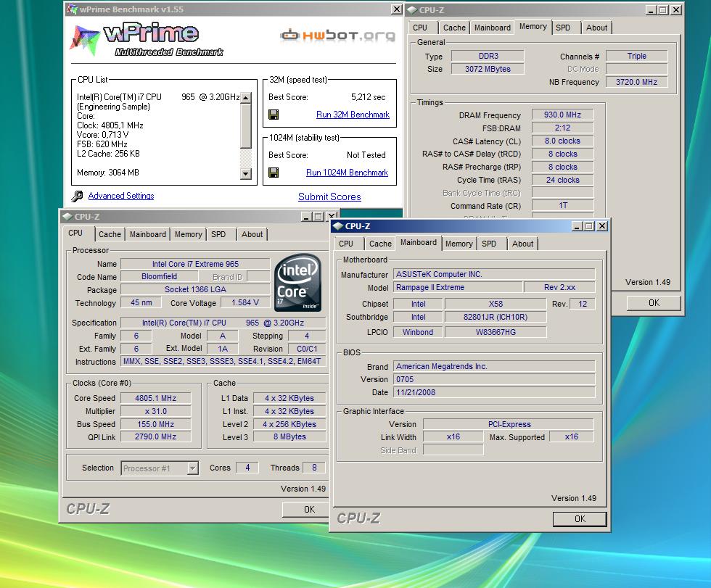Click the wPrime title bar icon
The height and width of the screenshot is (588, 711).
(72, 9)
